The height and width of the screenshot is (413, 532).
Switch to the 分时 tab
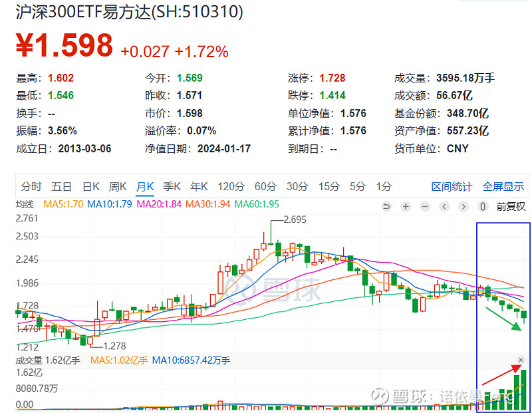[x=31, y=186]
